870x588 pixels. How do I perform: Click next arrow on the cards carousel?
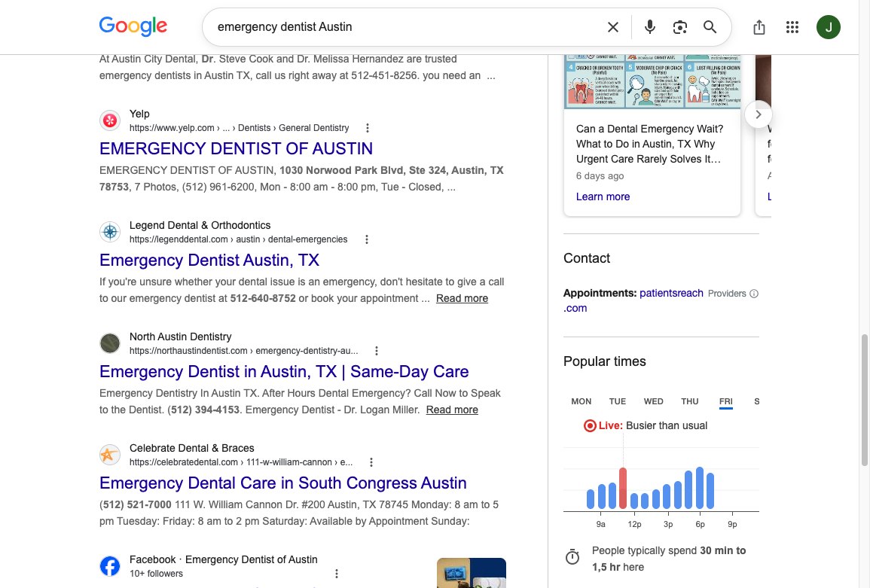759,115
